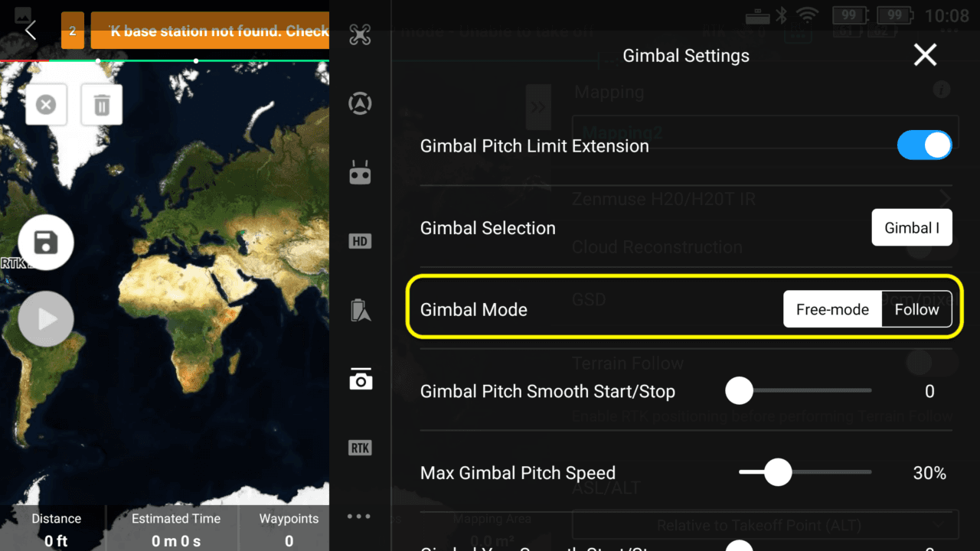This screenshot has width=980, height=551.
Task: Open HD image transmission settings tab
Action: coord(360,242)
